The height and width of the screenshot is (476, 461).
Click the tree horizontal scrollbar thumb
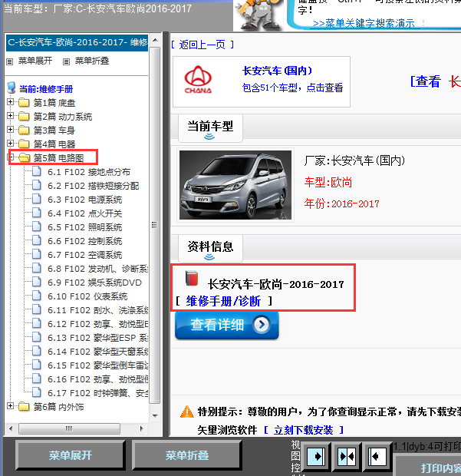click(x=69, y=428)
